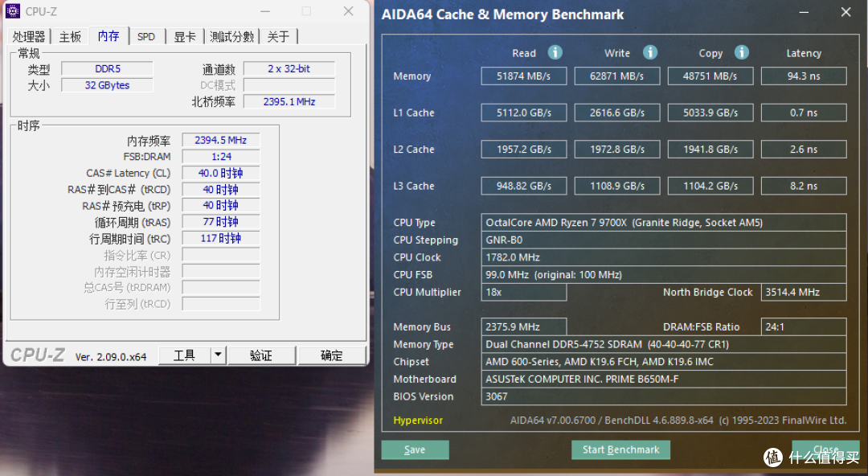Switch to the 主板 tab
The width and height of the screenshot is (868, 476).
70,36
